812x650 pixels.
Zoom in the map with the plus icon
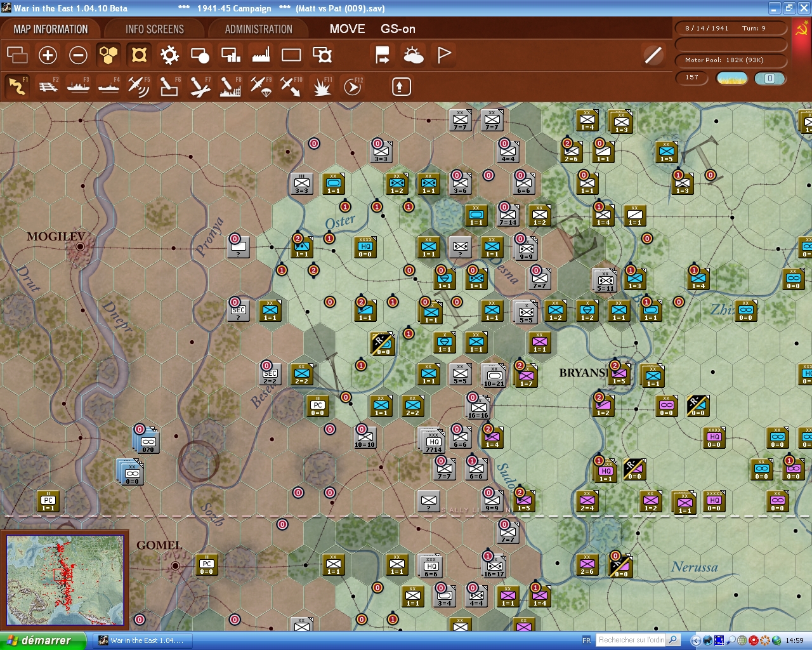click(48, 55)
